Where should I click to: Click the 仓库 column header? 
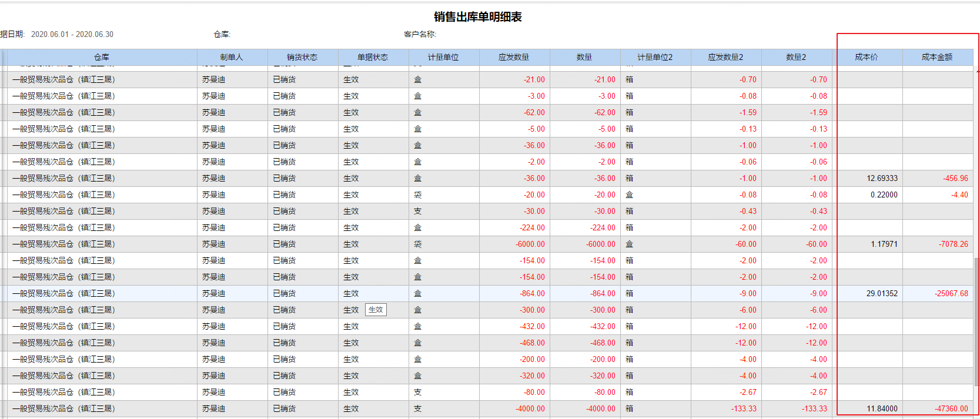(x=102, y=57)
